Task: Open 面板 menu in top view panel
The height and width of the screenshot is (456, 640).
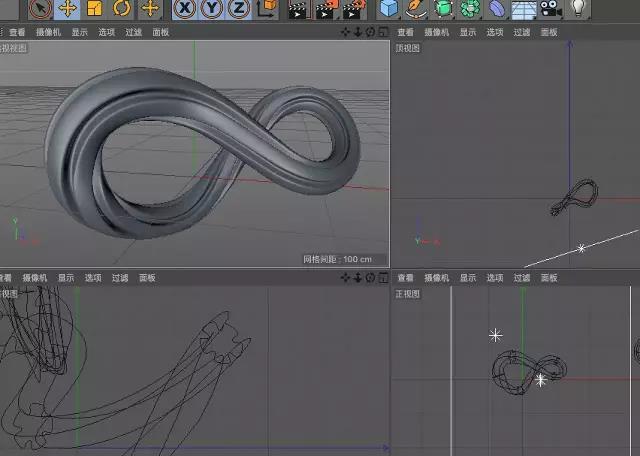Action: click(549, 32)
